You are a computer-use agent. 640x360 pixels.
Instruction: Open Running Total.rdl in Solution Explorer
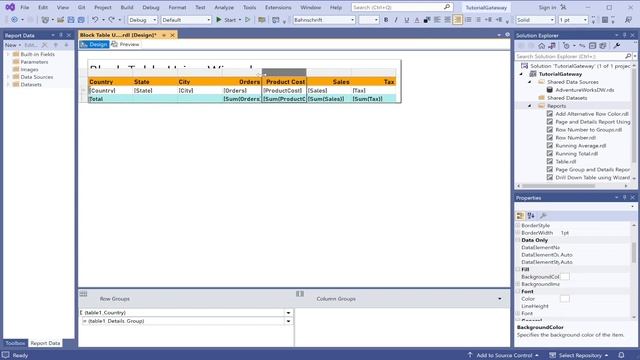click(576, 153)
